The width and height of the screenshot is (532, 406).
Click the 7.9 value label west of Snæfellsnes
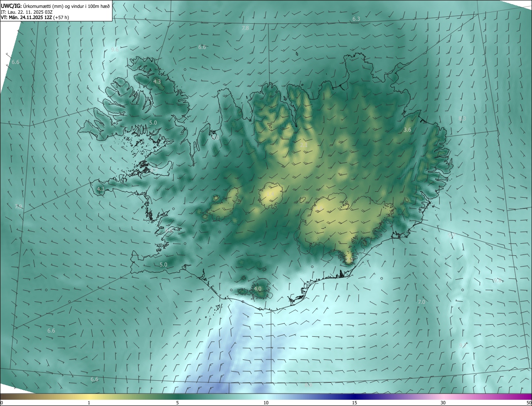coord(18,206)
